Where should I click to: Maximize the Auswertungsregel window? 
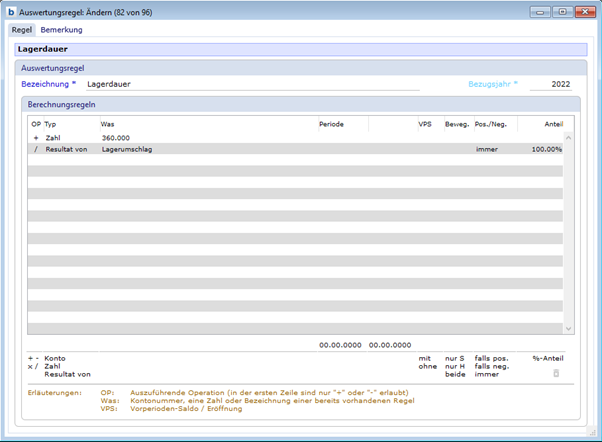point(561,12)
